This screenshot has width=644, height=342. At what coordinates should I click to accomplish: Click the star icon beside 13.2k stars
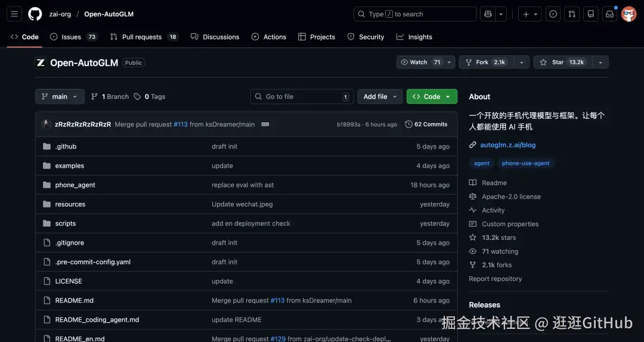tap(473, 238)
